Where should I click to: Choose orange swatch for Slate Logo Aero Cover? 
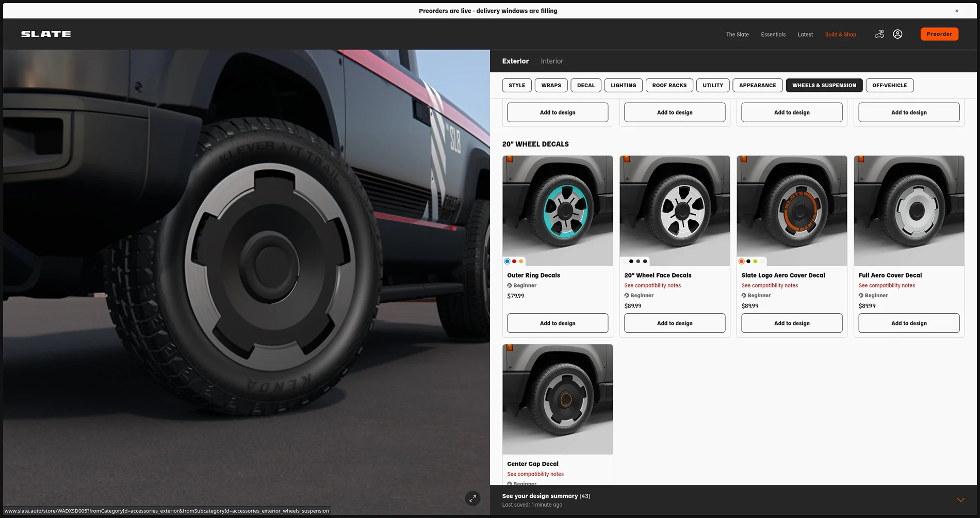tap(741, 261)
